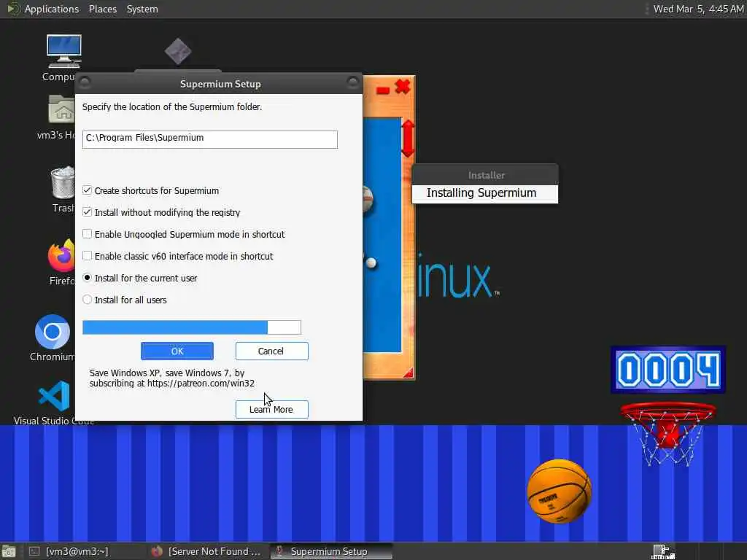Click the red minimize icon on orange window
747x560 pixels.
(382, 90)
